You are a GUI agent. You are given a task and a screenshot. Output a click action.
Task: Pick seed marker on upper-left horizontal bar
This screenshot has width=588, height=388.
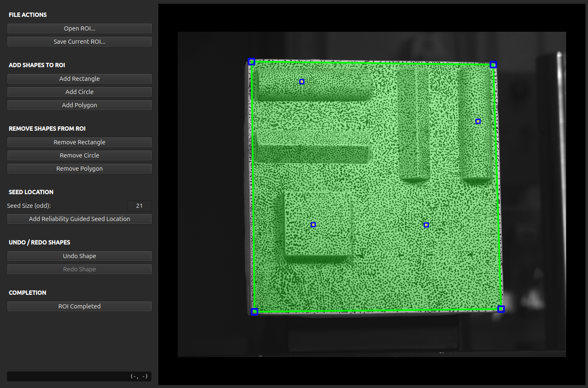(x=302, y=82)
